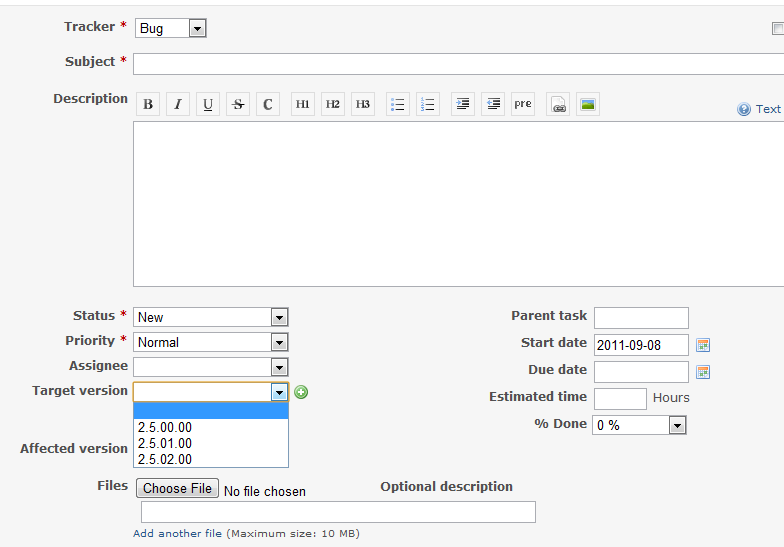784x547 pixels.
Task: Toggle the checkbox at top right
Action: tap(778, 29)
